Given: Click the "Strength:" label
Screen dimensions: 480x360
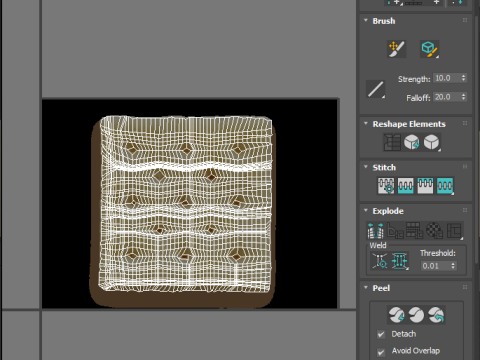Looking at the screenshot, I should [414, 79].
